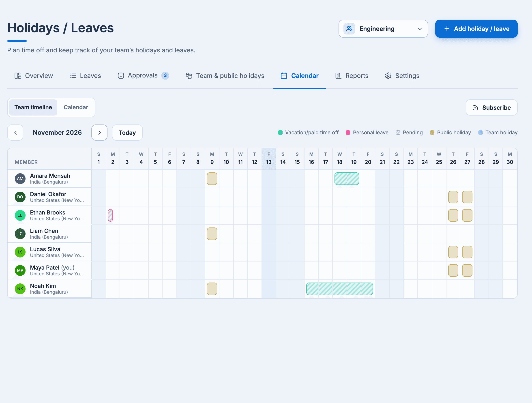Viewport: 532px width, 403px height.
Task: Click Amara Mensah's public holiday on Nov 9
Action: [x=212, y=179]
